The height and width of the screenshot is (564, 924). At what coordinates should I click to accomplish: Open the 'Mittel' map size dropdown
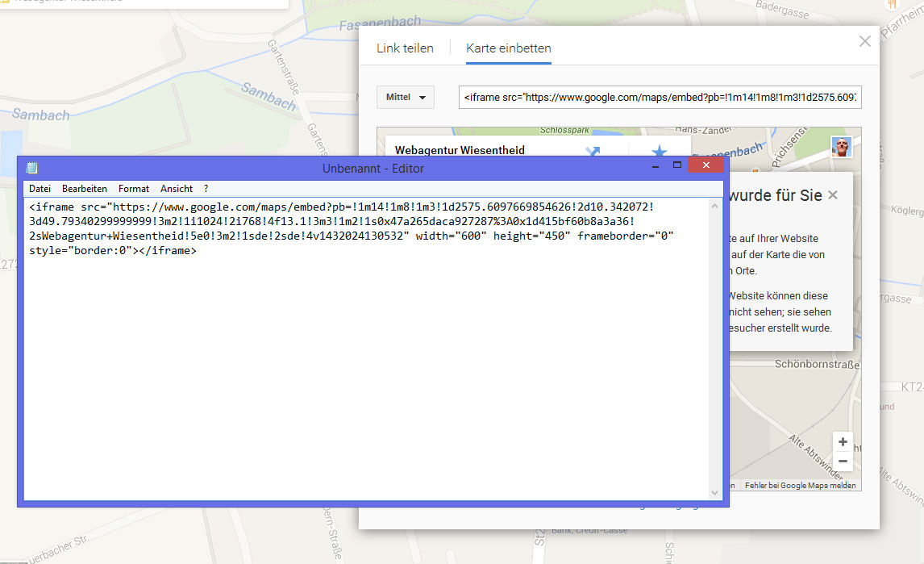[x=405, y=96]
